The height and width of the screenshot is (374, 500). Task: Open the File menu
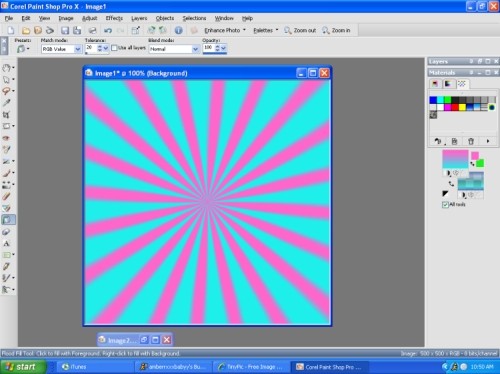(x=9, y=18)
